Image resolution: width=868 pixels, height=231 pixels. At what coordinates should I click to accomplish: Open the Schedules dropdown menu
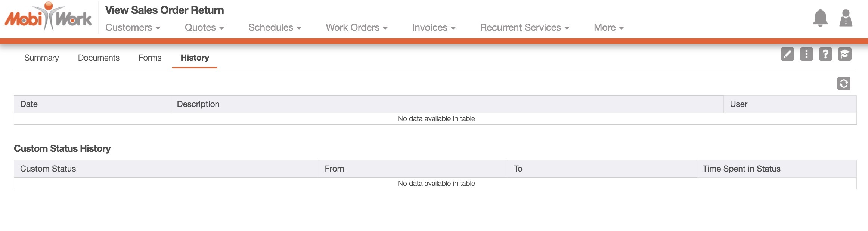point(275,28)
